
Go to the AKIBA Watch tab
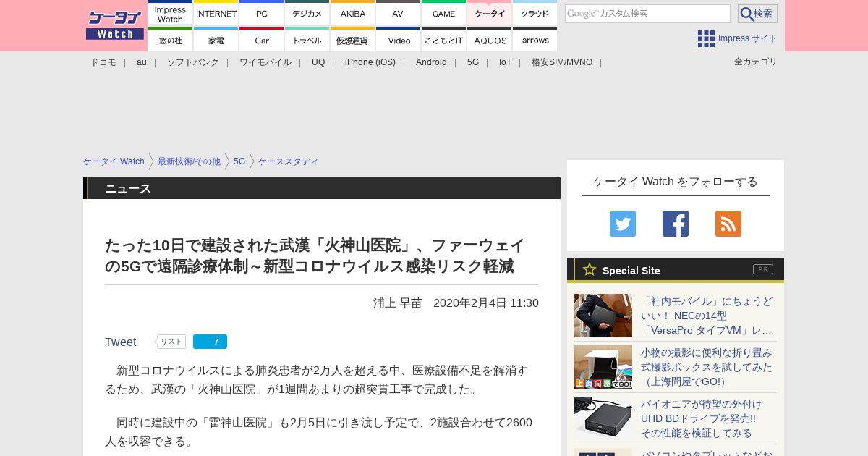pyautogui.click(x=353, y=13)
